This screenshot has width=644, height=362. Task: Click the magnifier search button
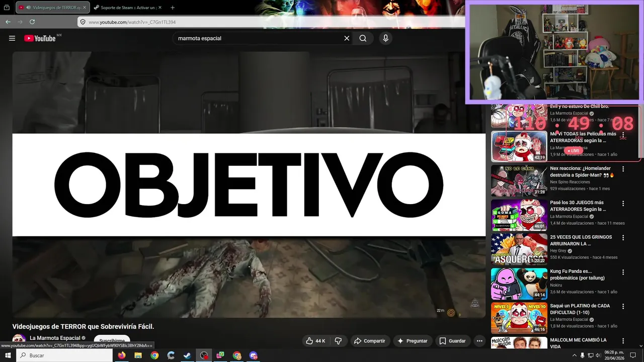363,38
